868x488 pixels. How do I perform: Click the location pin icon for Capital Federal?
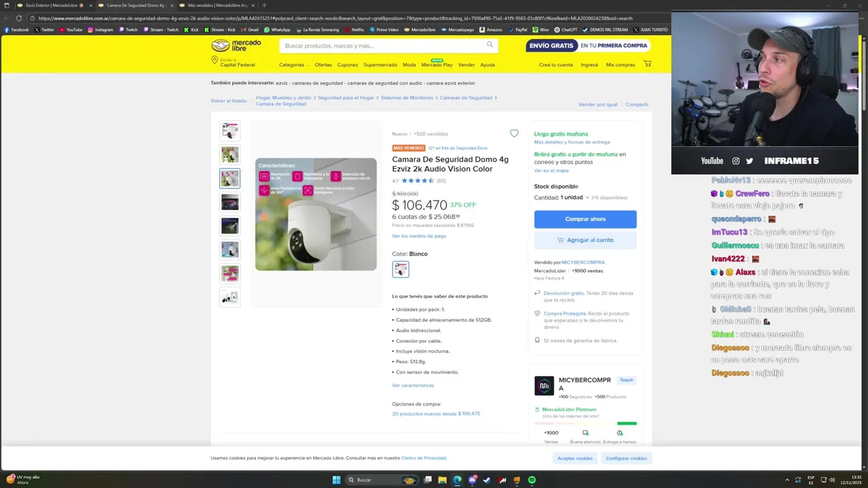tap(215, 61)
